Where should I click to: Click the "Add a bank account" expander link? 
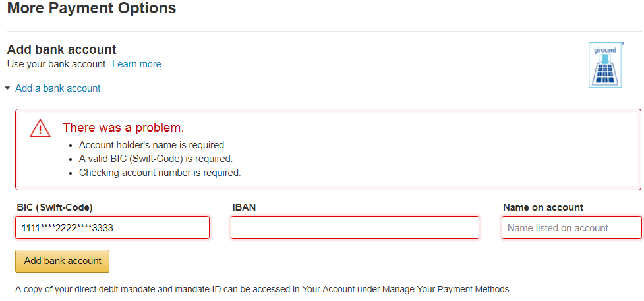click(x=58, y=88)
